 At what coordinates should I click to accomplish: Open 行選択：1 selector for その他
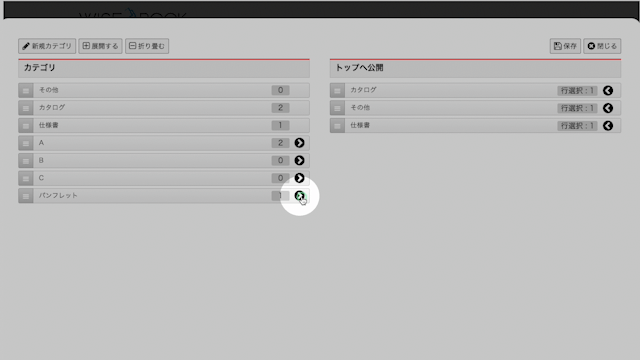(x=577, y=108)
